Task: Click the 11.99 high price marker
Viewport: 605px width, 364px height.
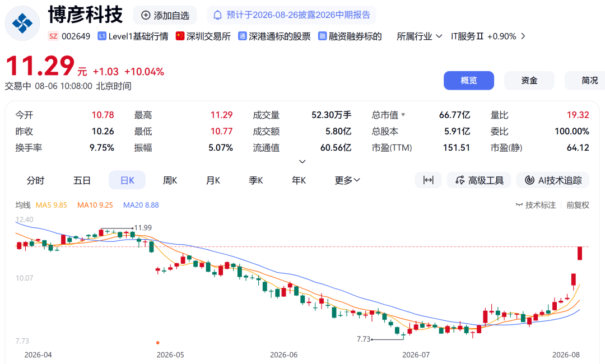Action: (x=143, y=228)
